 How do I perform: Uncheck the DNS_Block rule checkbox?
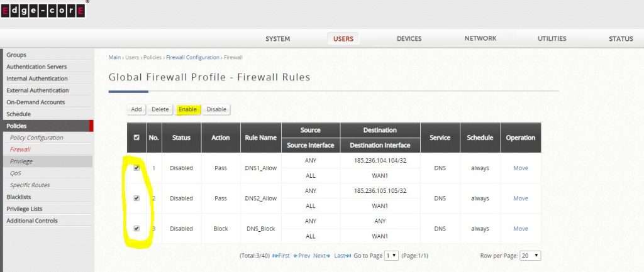(136, 228)
